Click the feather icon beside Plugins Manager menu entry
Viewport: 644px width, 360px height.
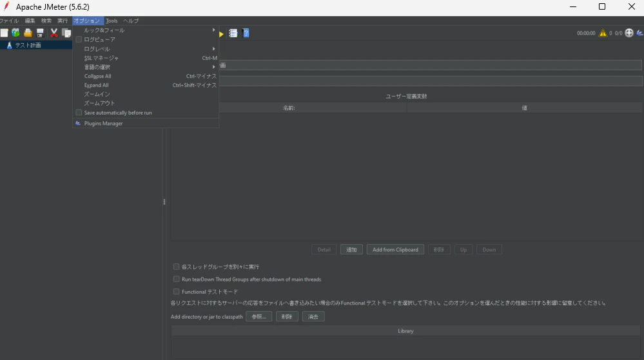coord(78,123)
